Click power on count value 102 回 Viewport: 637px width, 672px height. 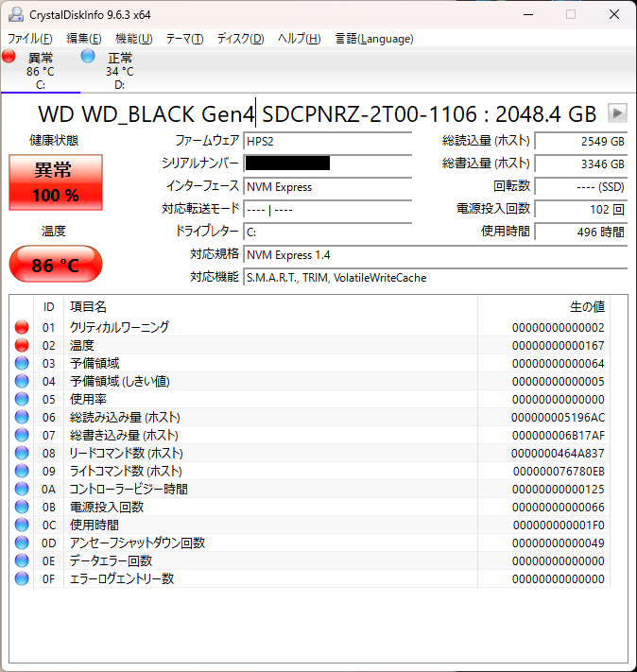pyautogui.click(x=581, y=210)
